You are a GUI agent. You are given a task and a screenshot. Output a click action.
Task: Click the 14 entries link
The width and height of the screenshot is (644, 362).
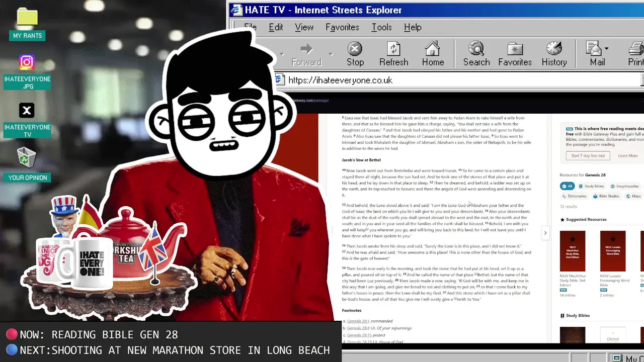[x=567, y=295]
